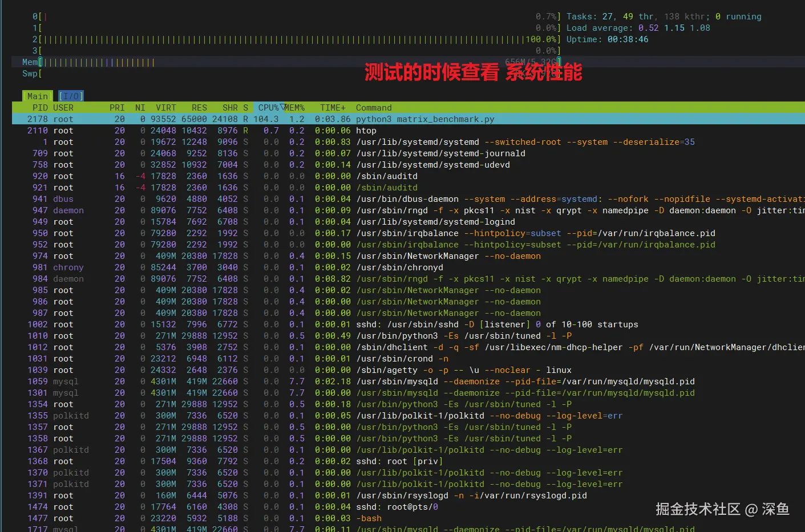Select polkitd process with PID 1355
The width and height of the screenshot is (805, 532).
click(x=408, y=416)
